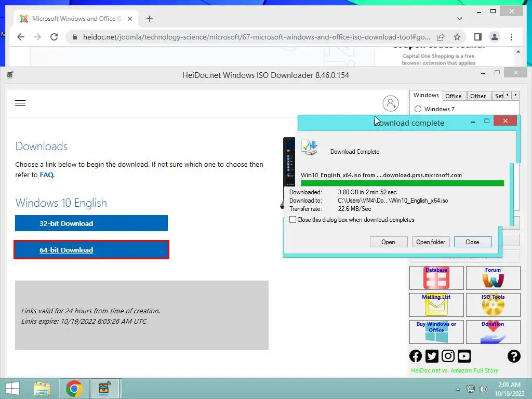This screenshot has width=532, height=399.
Task: Close the Microsoft Windows and Office tab
Action: pos(129,19)
